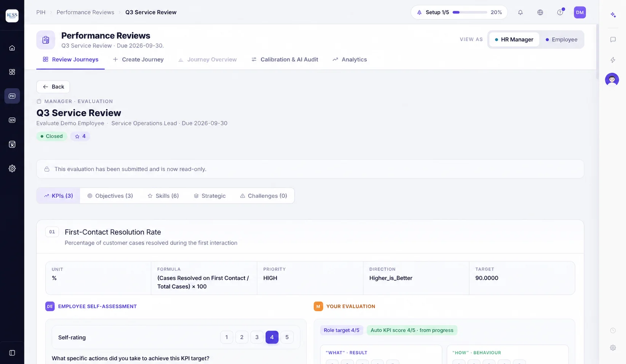
Task: Open the clock history icon in right rail
Action: [613, 330]
